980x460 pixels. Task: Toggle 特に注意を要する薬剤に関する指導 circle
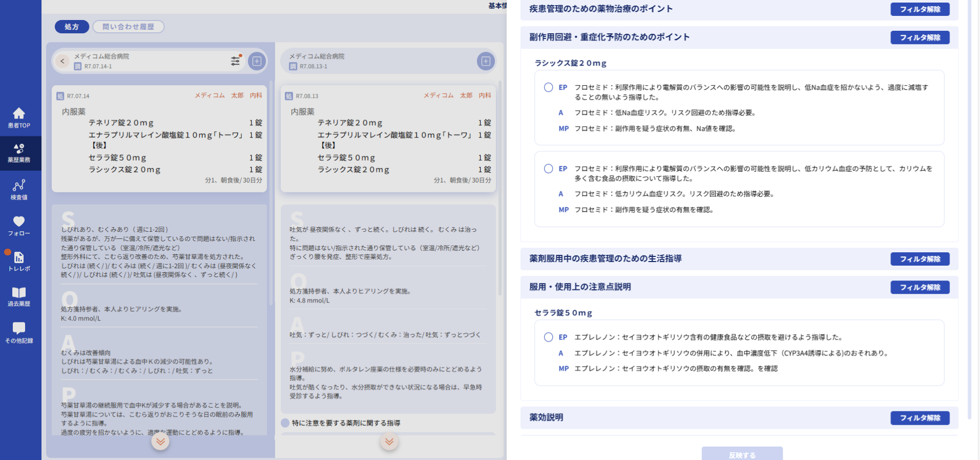tap(285, 423)
